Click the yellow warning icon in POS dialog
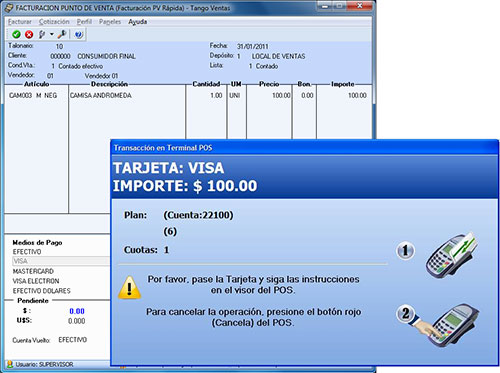The height and width of the screenshot is (373, 500). pos(129,287)
